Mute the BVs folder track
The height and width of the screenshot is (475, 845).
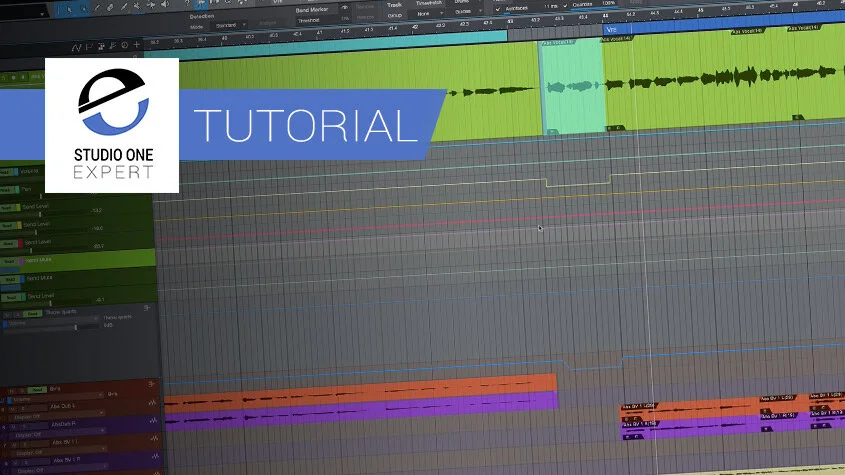(11, 391)
